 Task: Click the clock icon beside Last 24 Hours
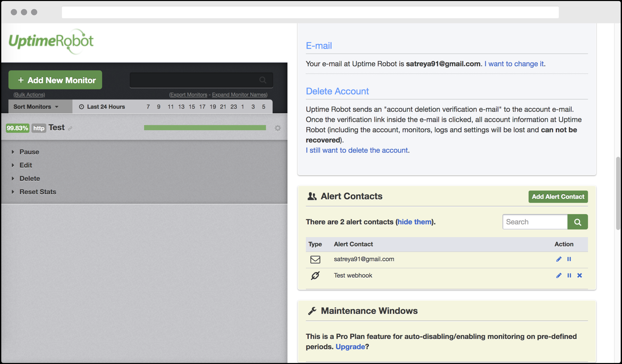tap(81, 106)
